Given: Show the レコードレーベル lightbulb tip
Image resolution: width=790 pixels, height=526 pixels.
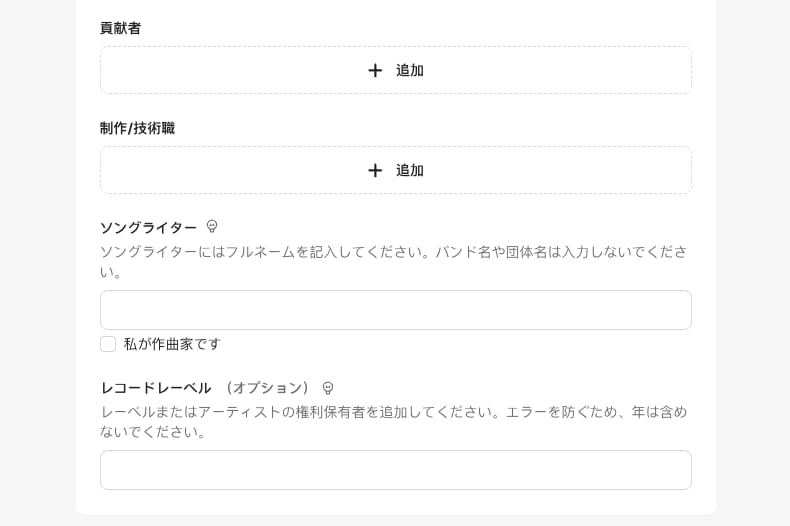Looking at the screenshot, I should point(328,388).
